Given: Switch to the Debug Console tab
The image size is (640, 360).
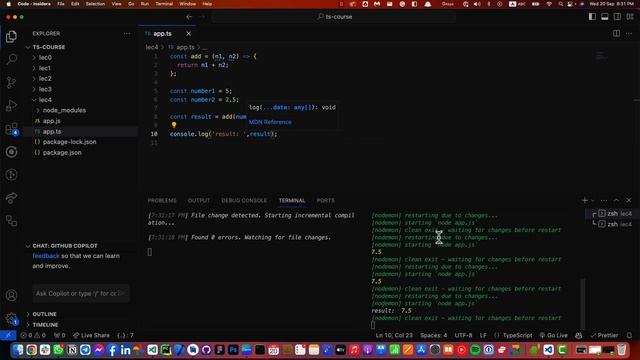Looking at the screenshot, I should coord(244,200).
